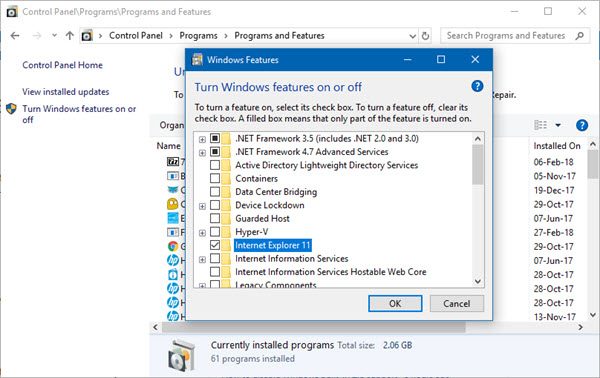
Task: Click the installed date 06-Feb-18
Action: (x=553, y=162)
